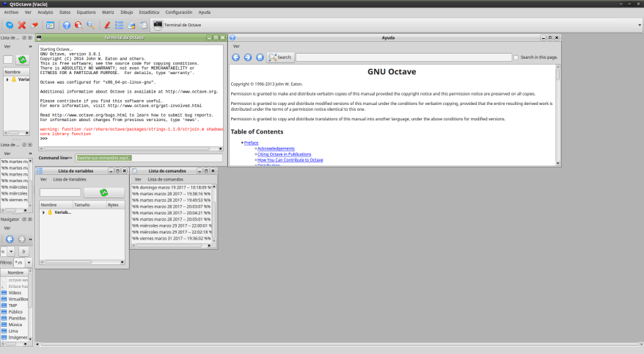Viewport: 644px width, 354px height.
Task: Click the red pen editor icon in toolbar
Action: point(107,25)
